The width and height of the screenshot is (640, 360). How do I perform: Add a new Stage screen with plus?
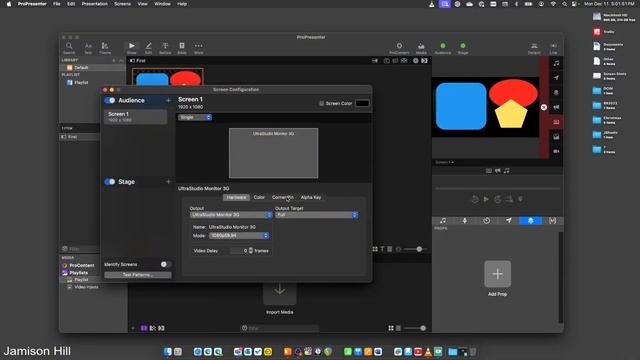(x=168, y=182)
